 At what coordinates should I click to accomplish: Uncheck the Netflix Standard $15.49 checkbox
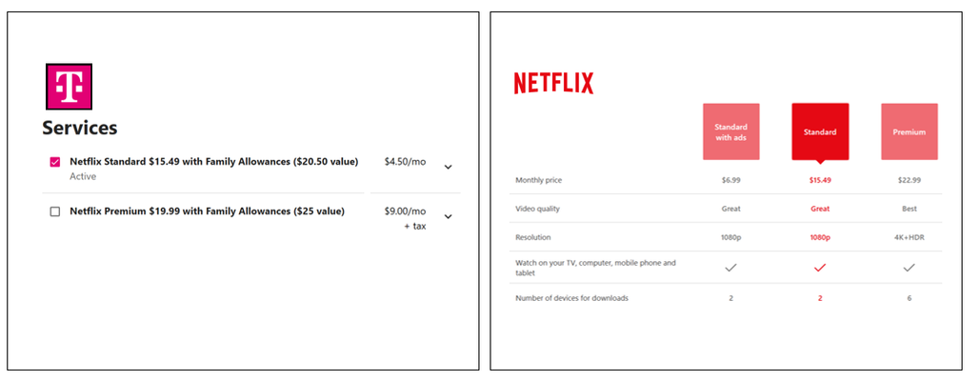tap(55, 162)
